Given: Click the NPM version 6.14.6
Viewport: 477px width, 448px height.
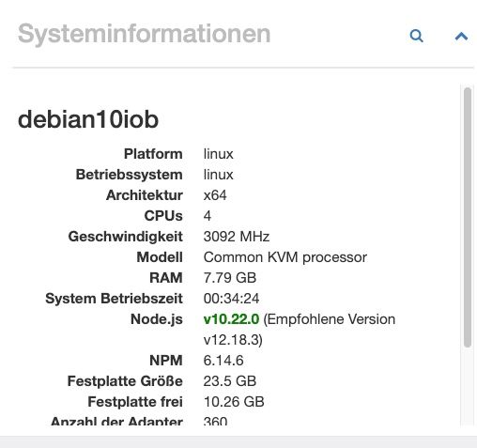Looking at the screenshot, I should (223, 361).
